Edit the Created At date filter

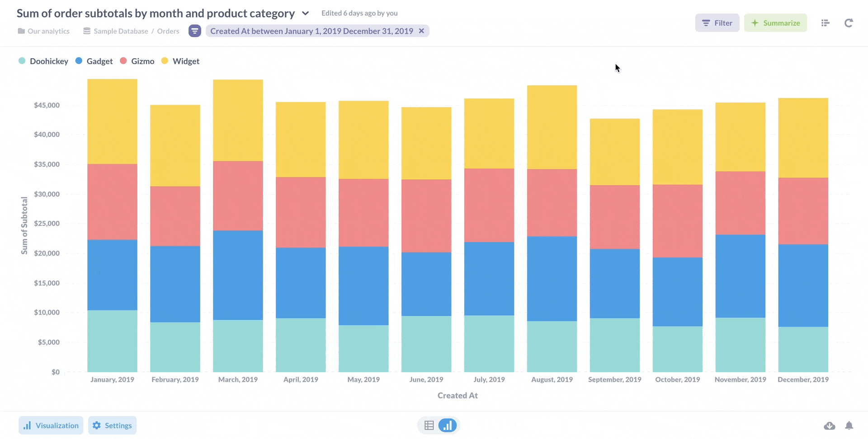pos(312,31)
